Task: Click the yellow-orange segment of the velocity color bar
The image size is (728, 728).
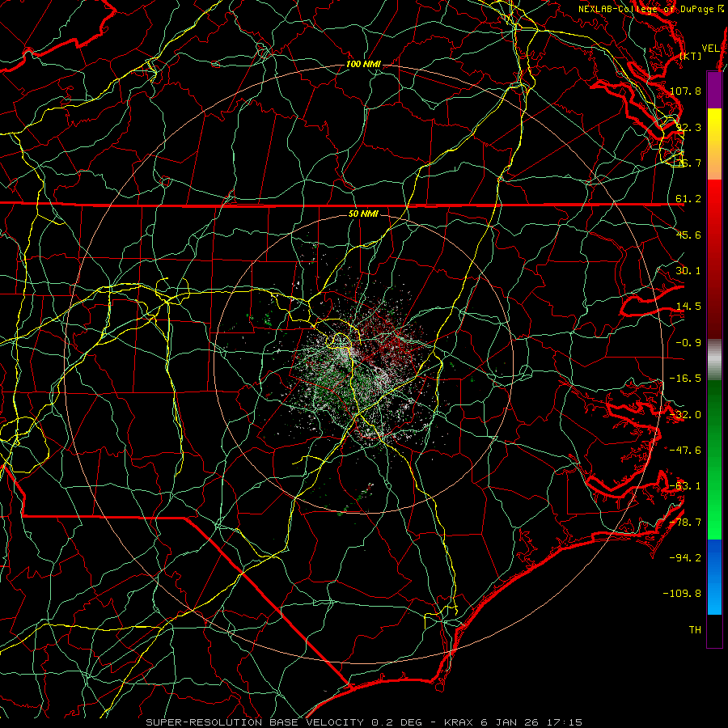Action: click(714, 144)
